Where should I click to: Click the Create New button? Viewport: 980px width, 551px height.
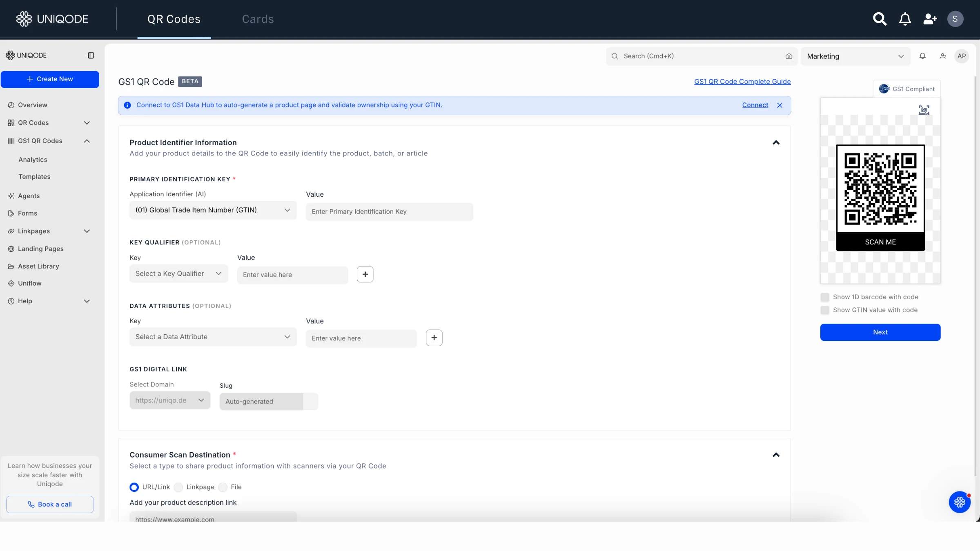(x=50, y=79)
